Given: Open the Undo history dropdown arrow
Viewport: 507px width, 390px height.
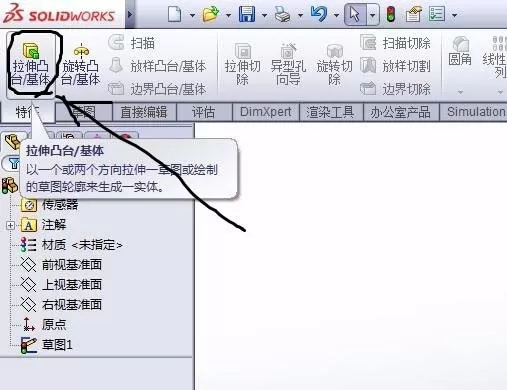Looking at the screenshot, I should (x=336, y=15).
